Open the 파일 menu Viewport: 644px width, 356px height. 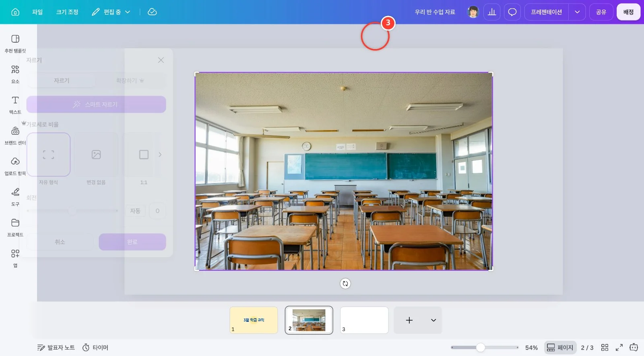tap(37, 12)
